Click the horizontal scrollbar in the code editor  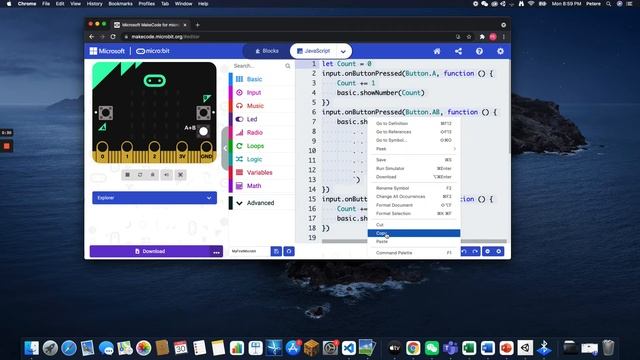pyautogui.click(x=414, y=241)
